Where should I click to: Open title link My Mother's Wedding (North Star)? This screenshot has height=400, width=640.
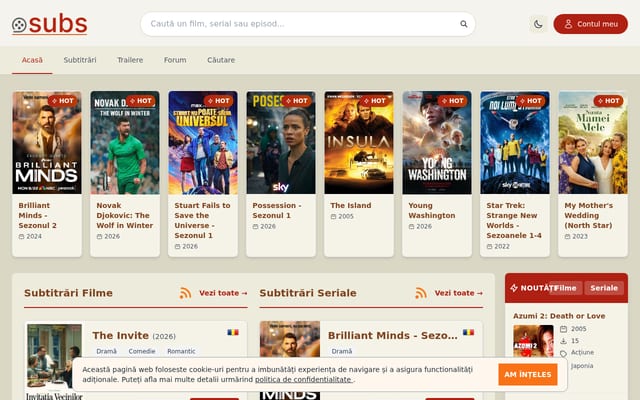tap(589, 216)
